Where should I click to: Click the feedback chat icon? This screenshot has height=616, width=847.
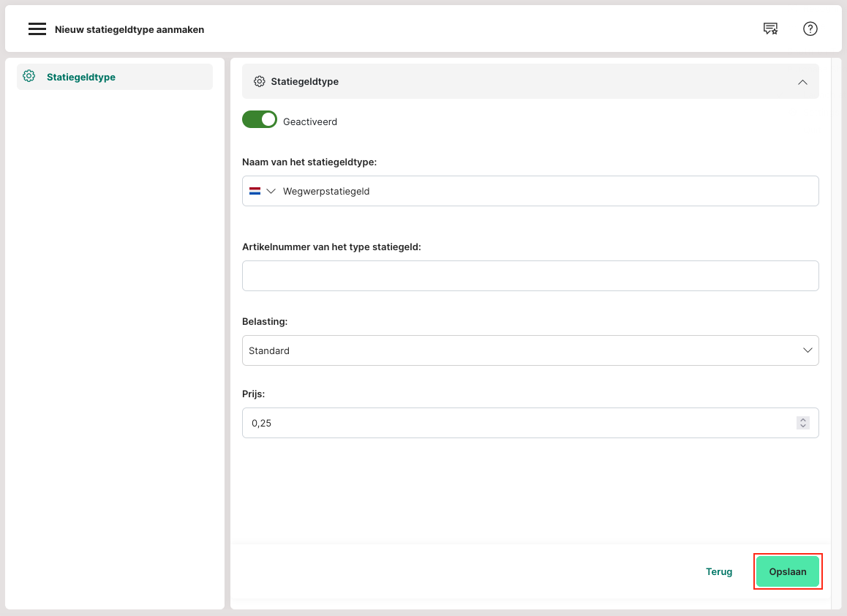coord(770,29)
